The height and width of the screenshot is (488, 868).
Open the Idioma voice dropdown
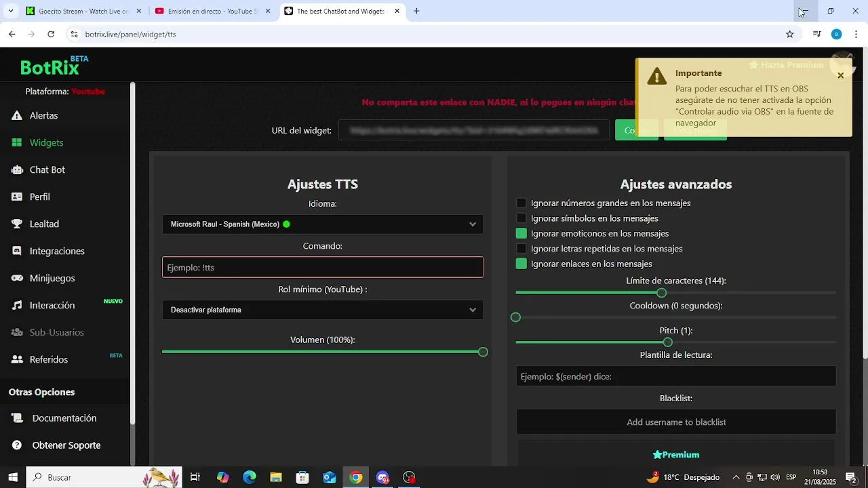(x=323, y=224)
